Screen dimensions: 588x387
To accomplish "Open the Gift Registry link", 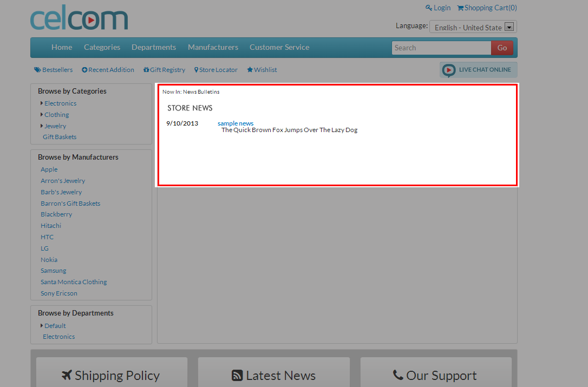I will 168,70.
